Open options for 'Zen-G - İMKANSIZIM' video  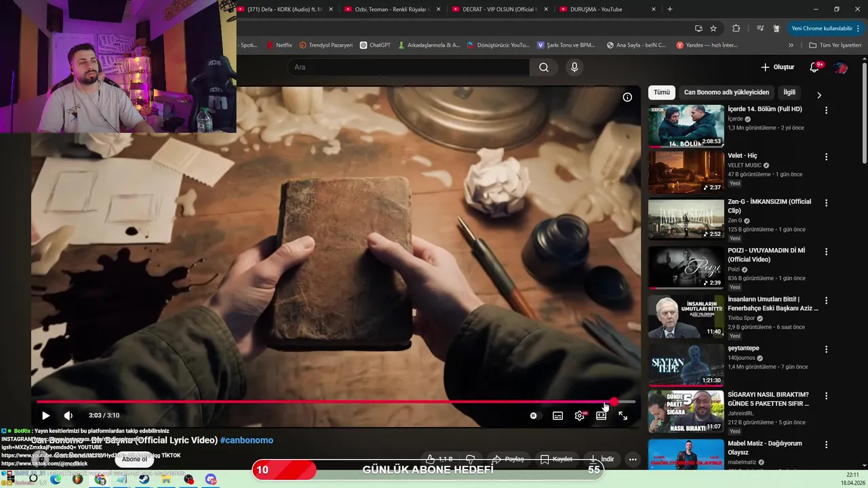(826, 203)
